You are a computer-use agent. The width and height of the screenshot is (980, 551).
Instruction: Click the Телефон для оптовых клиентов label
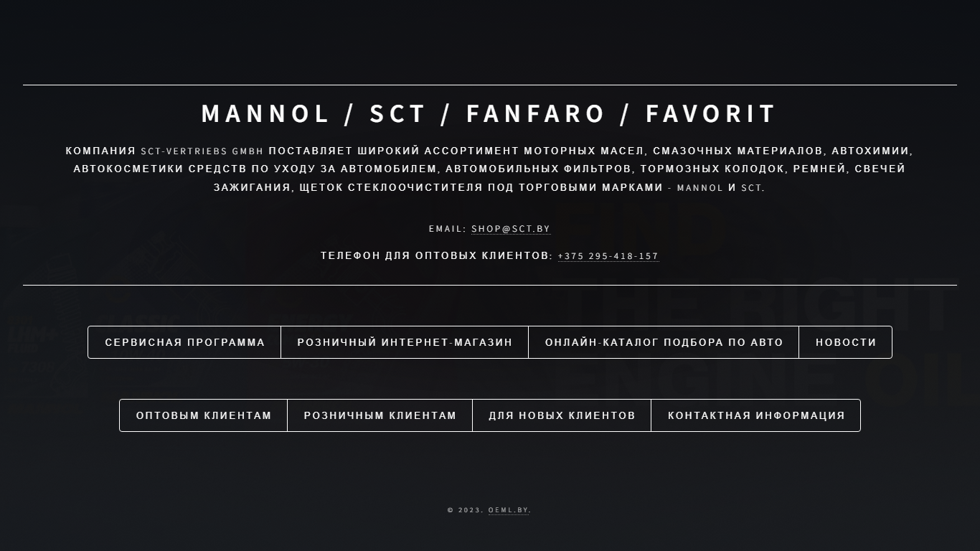(x=437, y=256)
